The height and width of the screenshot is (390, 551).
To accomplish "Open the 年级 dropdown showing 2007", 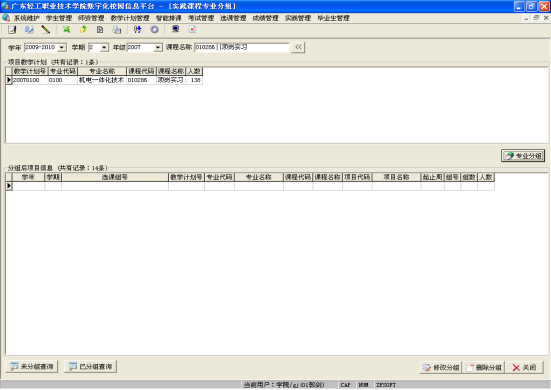I will coord(158,47).
